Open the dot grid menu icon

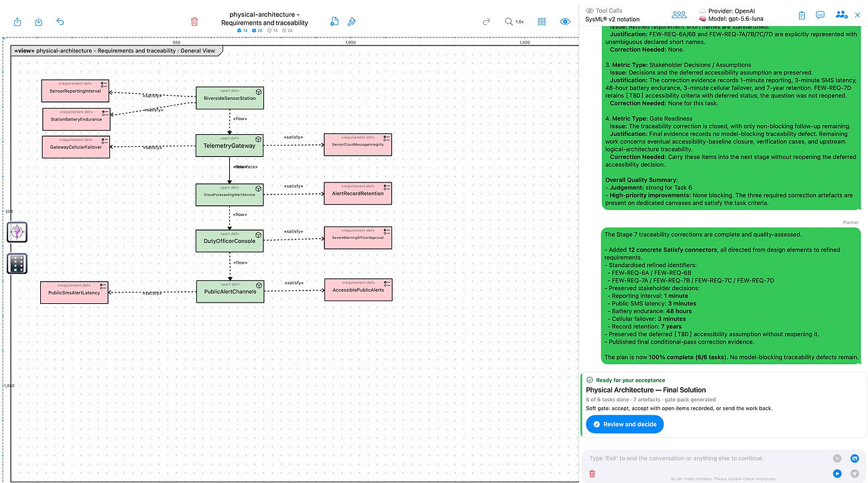tap(542, 21)
